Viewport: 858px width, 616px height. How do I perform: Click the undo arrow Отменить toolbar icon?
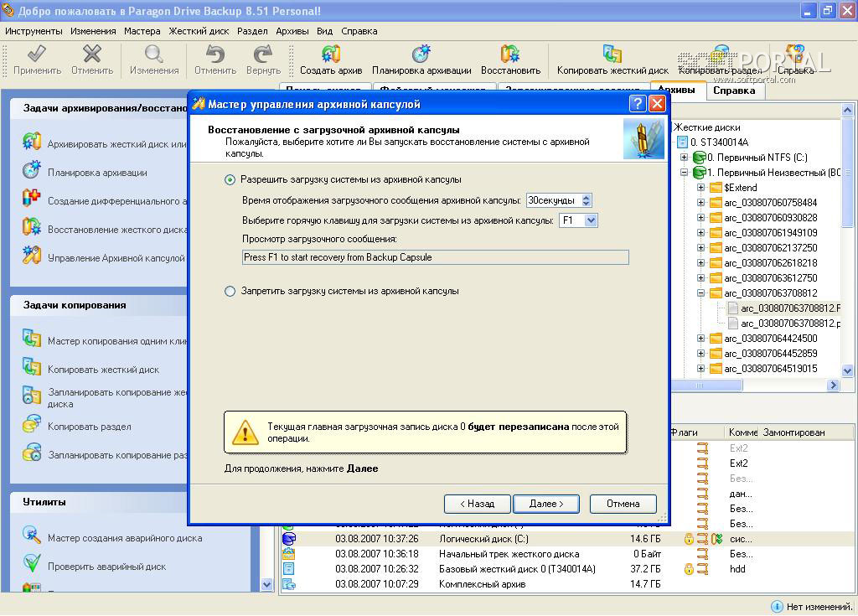(215, 54)
